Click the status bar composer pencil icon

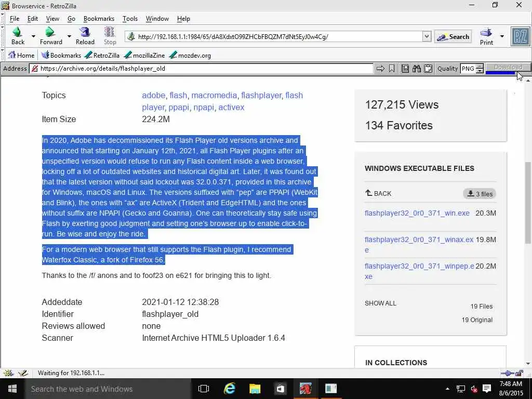(23, 373)
